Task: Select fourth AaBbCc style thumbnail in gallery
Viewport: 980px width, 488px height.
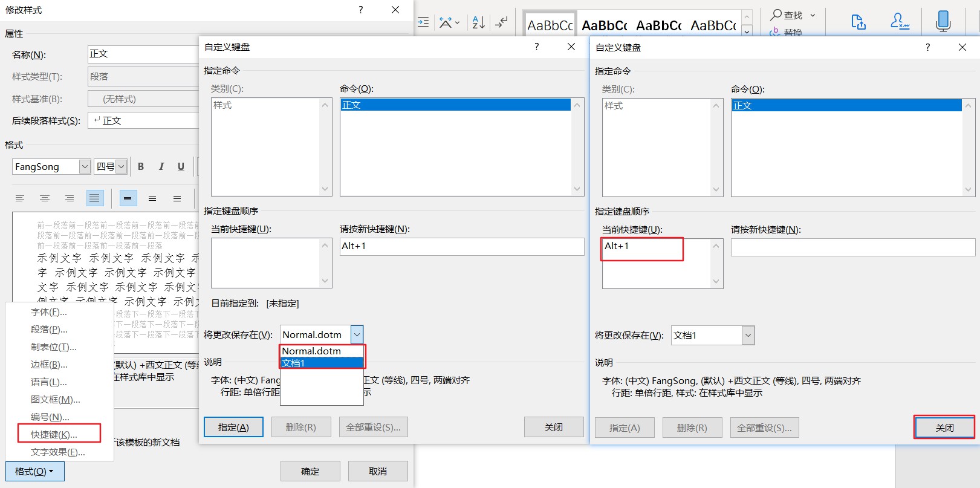Action: (713, 25)
